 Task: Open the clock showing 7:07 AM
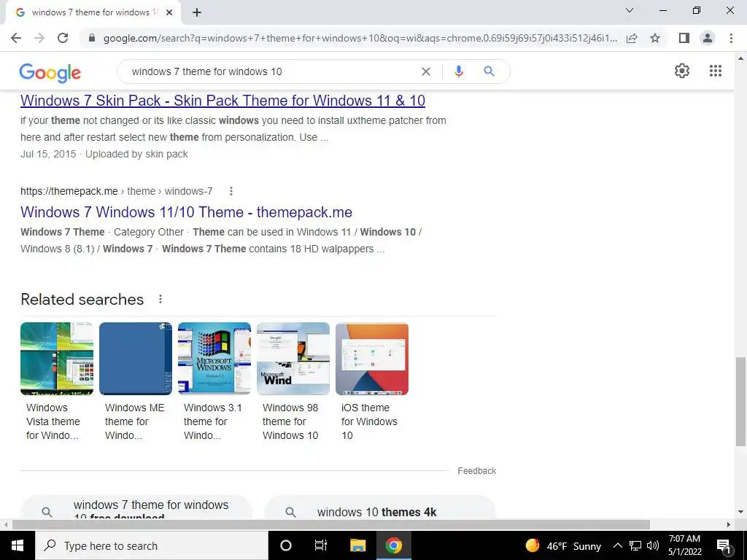[684, 545]
